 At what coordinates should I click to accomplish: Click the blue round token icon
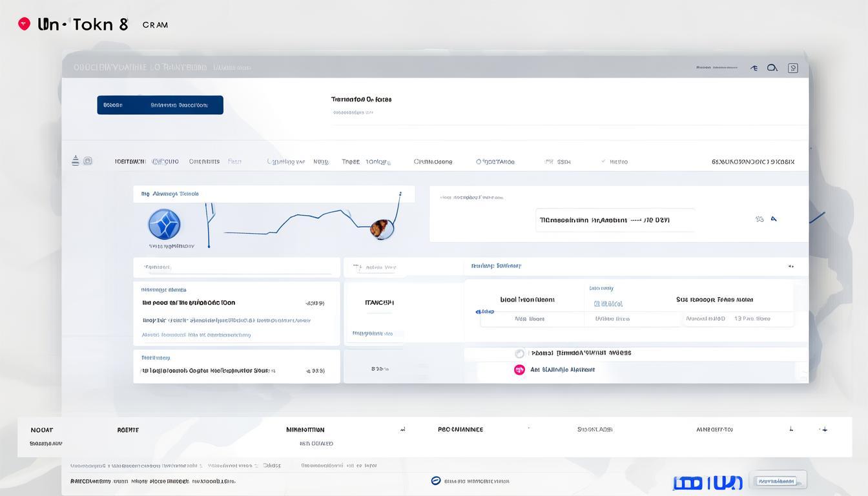(164, 225)
